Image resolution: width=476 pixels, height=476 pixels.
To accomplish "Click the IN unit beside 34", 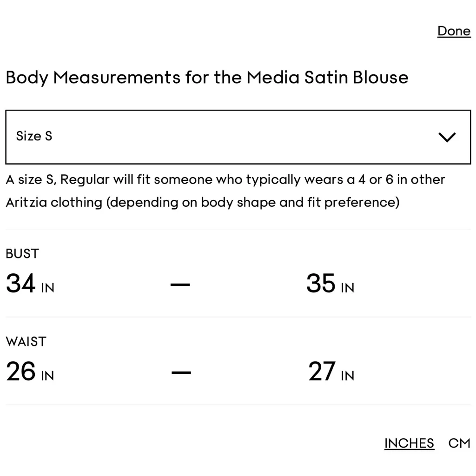I will (47, 288).
